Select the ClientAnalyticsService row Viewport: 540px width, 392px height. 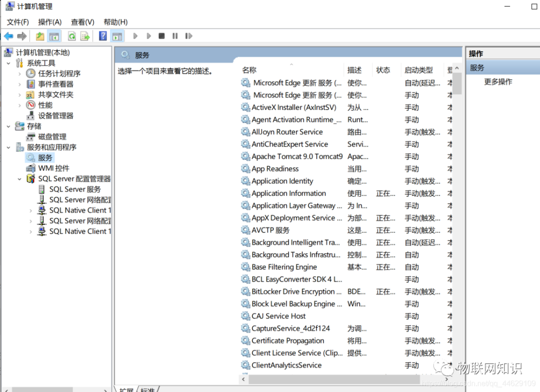pyautogui.click(x=346, y=365)
